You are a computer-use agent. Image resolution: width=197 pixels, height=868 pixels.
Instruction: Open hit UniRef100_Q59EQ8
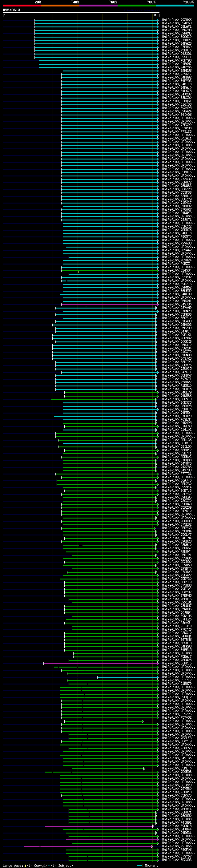coord(177,772)
